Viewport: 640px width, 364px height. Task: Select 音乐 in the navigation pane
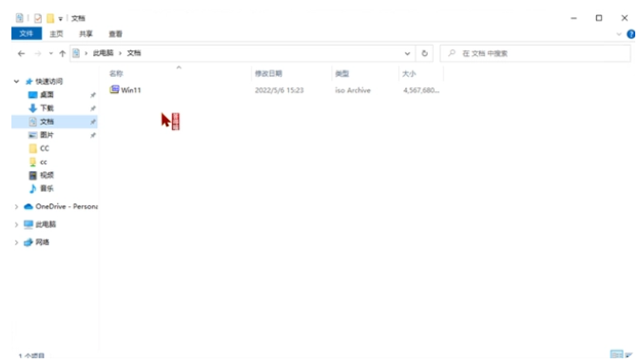coord(47,188)
